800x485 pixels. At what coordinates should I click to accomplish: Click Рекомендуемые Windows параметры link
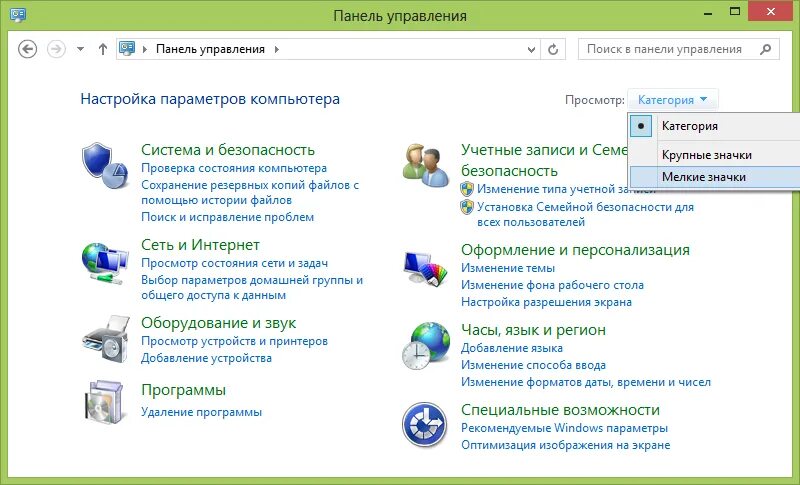click(564, 428)
